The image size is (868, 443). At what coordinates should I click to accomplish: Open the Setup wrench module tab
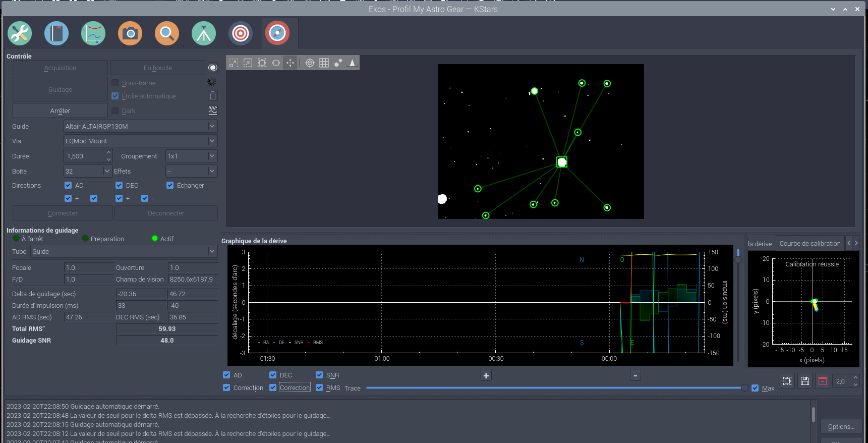(20, 34)
